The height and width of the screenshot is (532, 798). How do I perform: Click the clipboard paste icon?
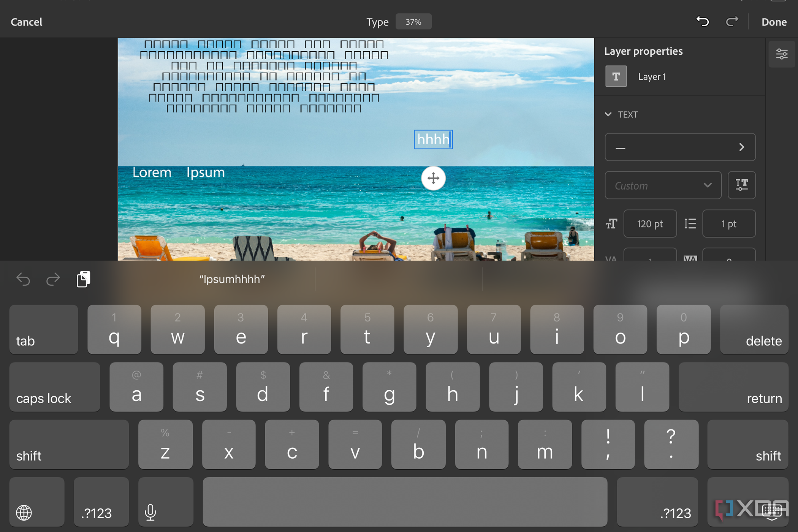(x=84, y=279)
